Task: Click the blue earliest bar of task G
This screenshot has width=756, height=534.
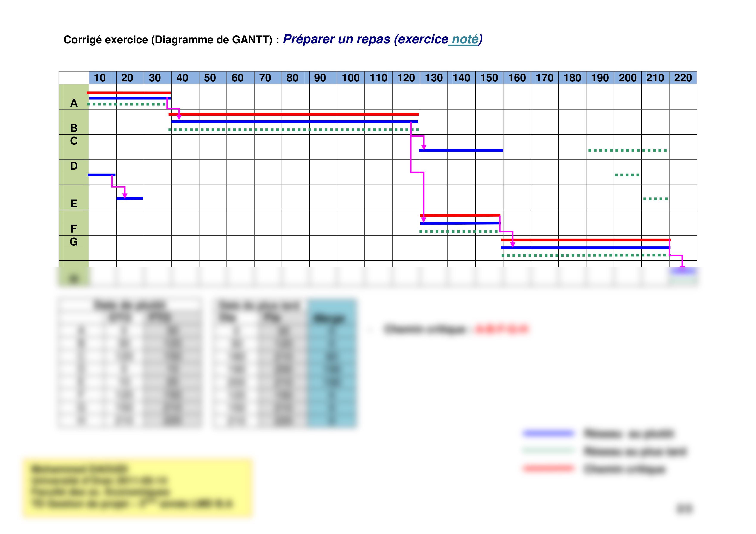Action: pos(585,247)
